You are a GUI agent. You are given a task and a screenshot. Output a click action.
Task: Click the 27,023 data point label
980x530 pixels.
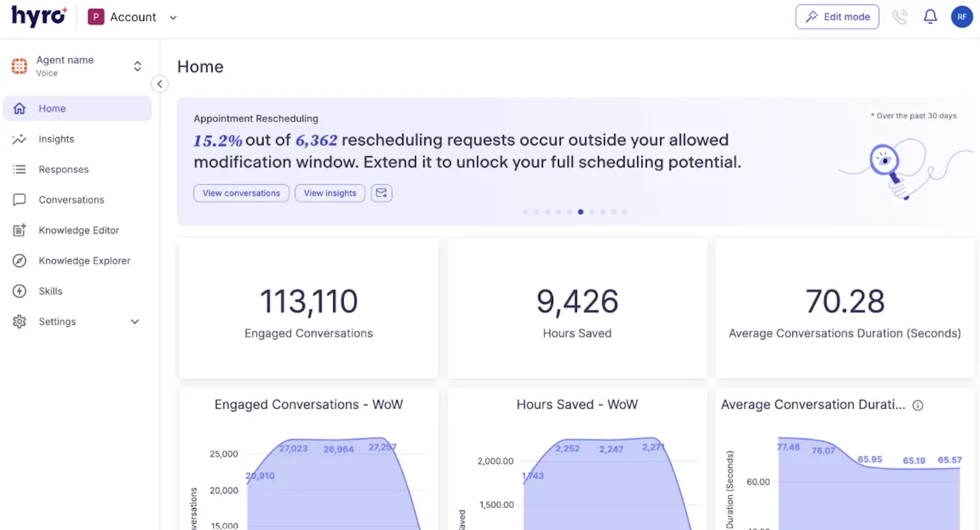click(x=293, y=449)
